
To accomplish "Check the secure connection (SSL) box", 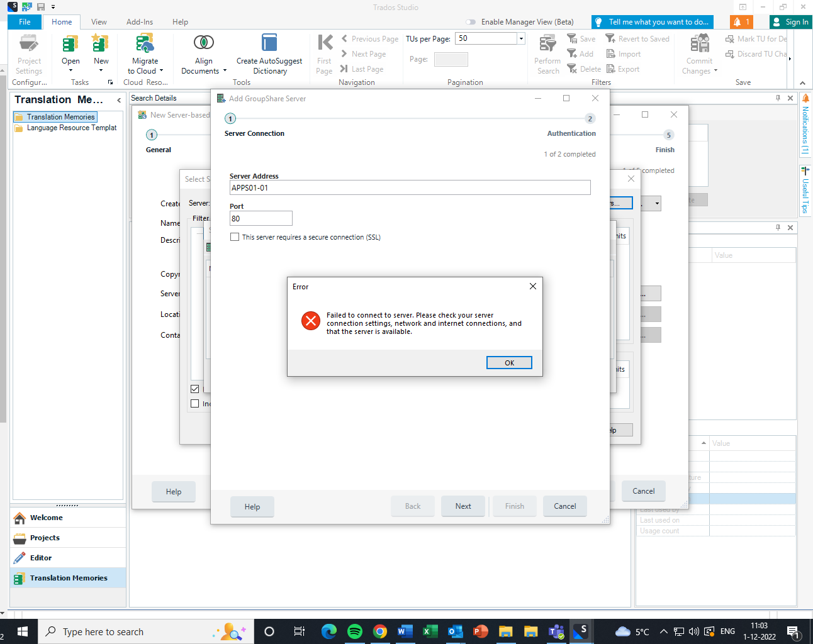I will pyautogui.click(x=235, y=237).
